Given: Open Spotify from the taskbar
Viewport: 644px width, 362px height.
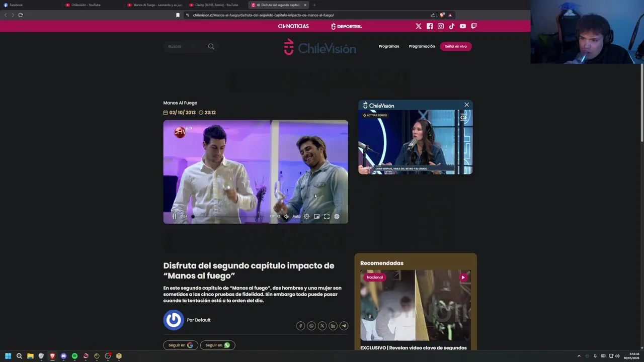Looking at the screenshot, I should point(74,356).
